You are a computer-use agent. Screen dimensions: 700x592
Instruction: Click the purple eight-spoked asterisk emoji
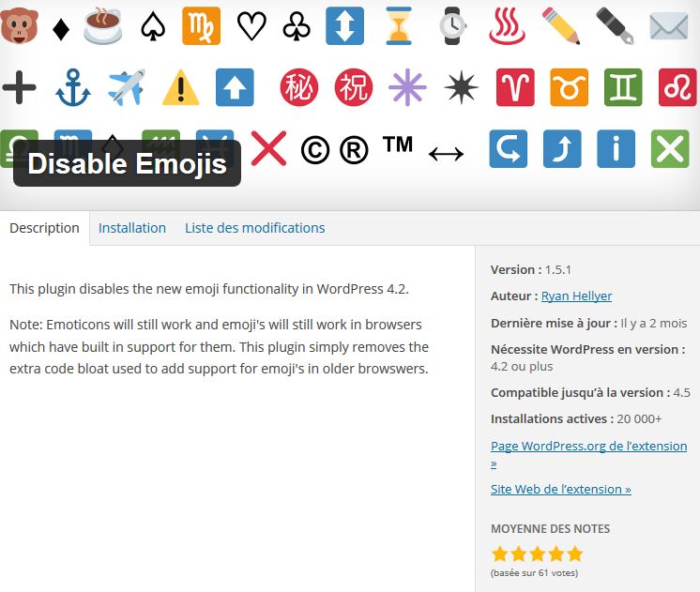tap(407, 88)
